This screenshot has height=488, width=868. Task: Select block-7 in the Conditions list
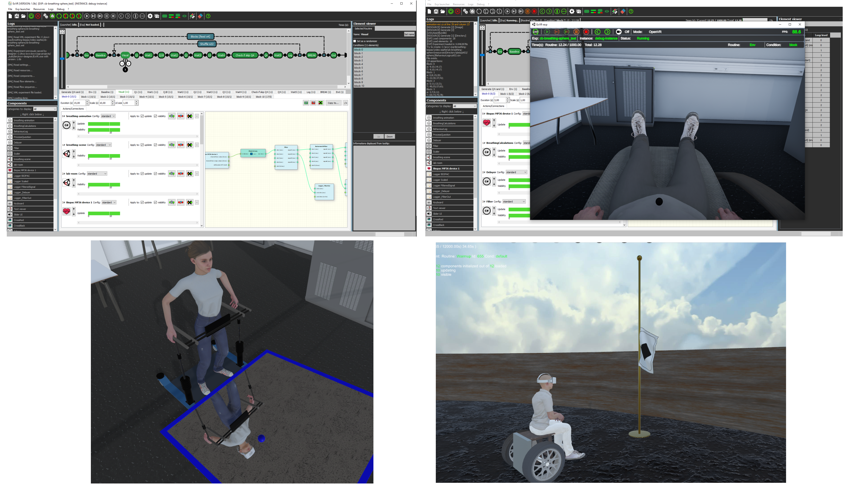click(359, 75)
